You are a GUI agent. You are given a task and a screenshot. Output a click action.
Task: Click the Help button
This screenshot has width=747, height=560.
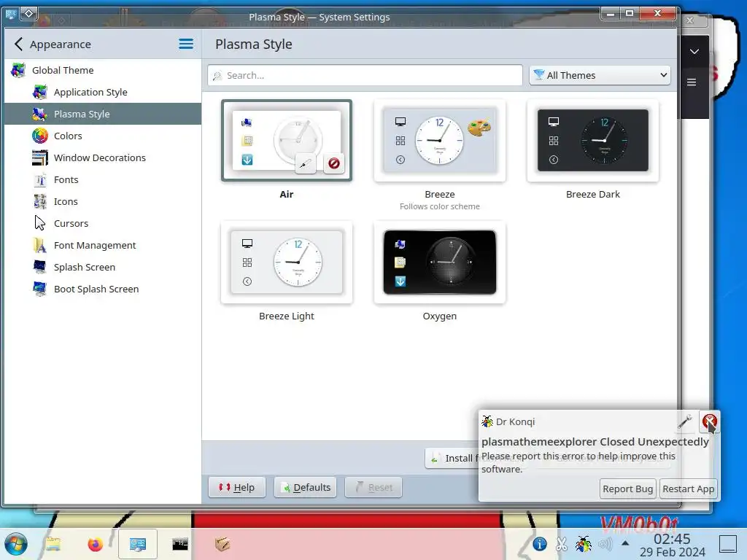[x=237, y=488]
